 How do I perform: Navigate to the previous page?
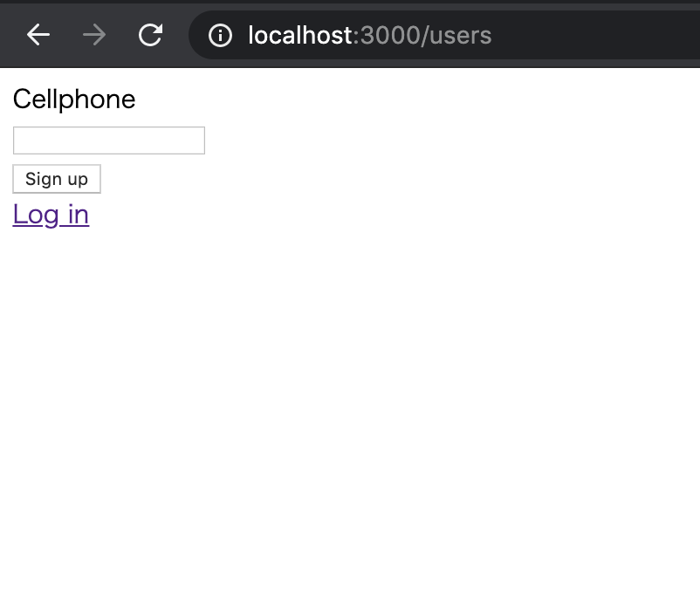point(38,35)
